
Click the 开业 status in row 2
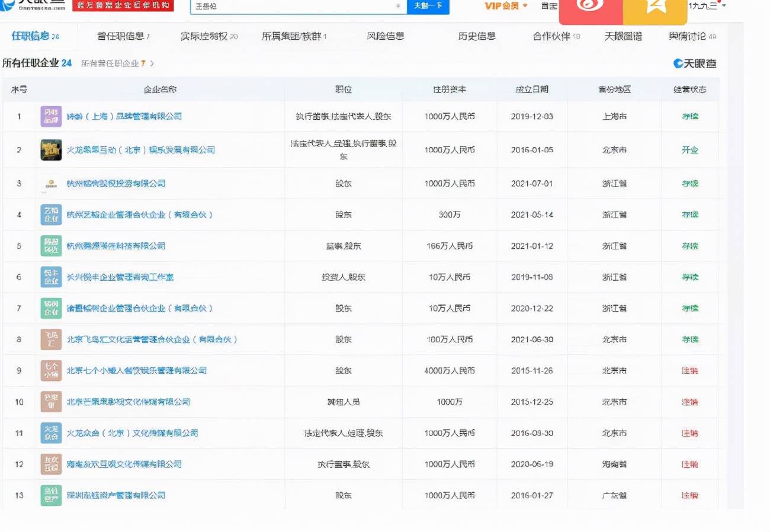click(x=690, y=150)
